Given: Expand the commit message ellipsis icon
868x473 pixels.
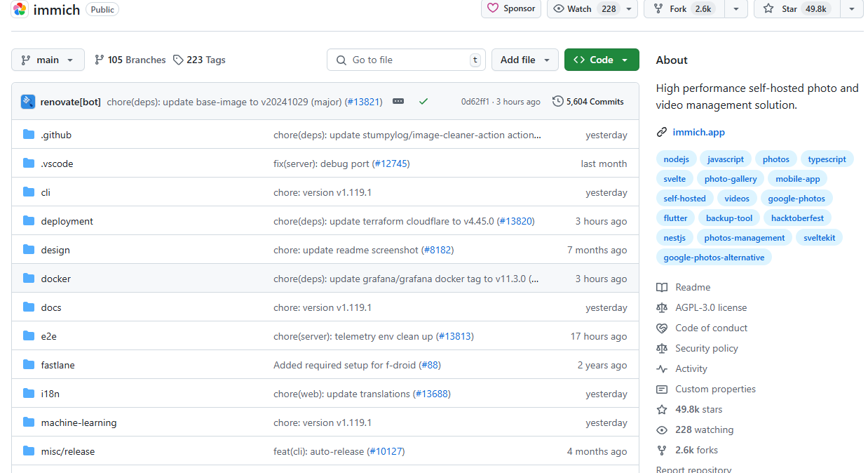Looking at the screenshot, I should click(x=398, y=102).
